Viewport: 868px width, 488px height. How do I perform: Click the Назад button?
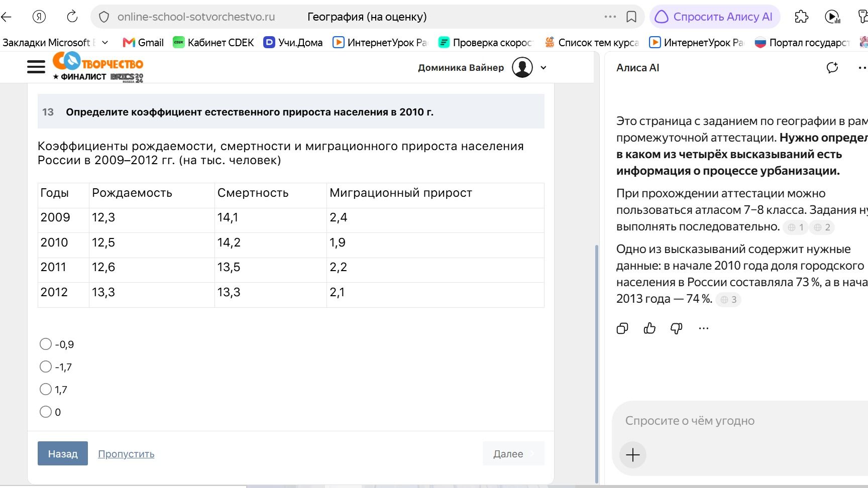pos(63,453)
